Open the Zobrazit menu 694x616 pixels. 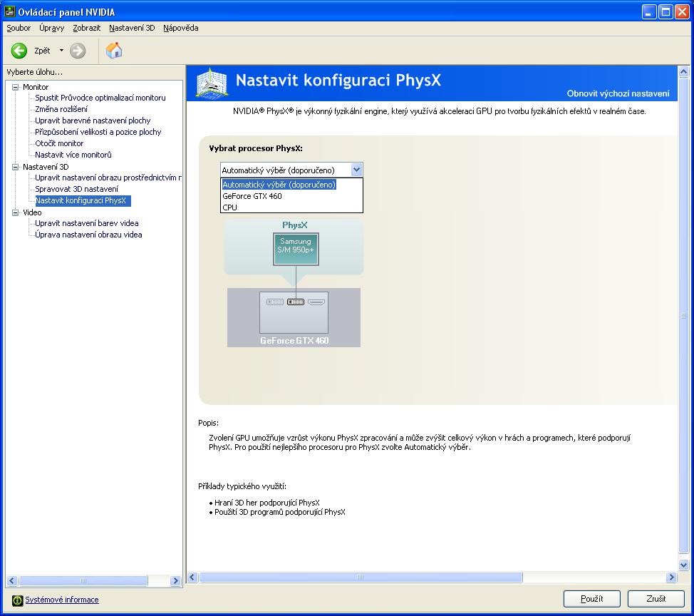tap(87, 28)
